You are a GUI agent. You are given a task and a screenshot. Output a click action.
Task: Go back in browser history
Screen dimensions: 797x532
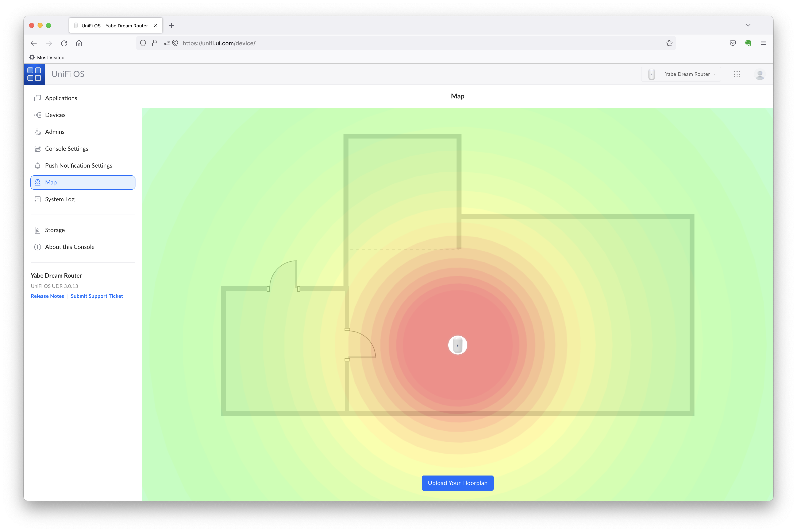point(34,43)
